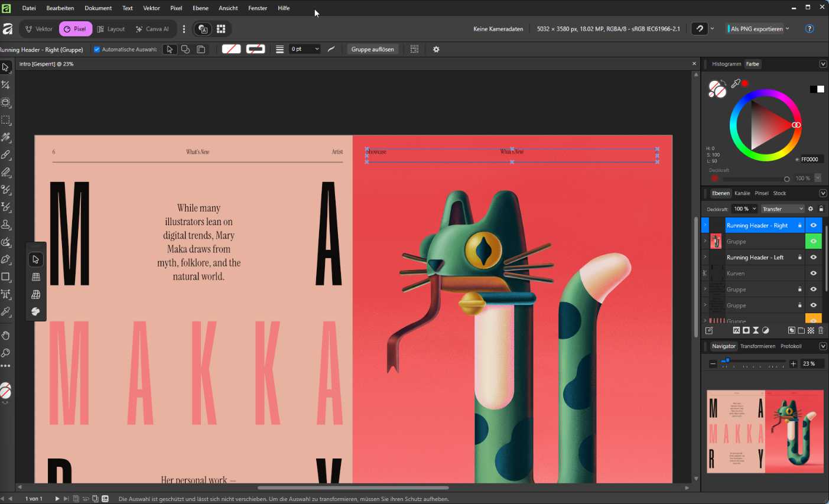Open the Als PNG exportieren dropdown arrow
This screenshot has height=504, width=829.
pos(787,28)
